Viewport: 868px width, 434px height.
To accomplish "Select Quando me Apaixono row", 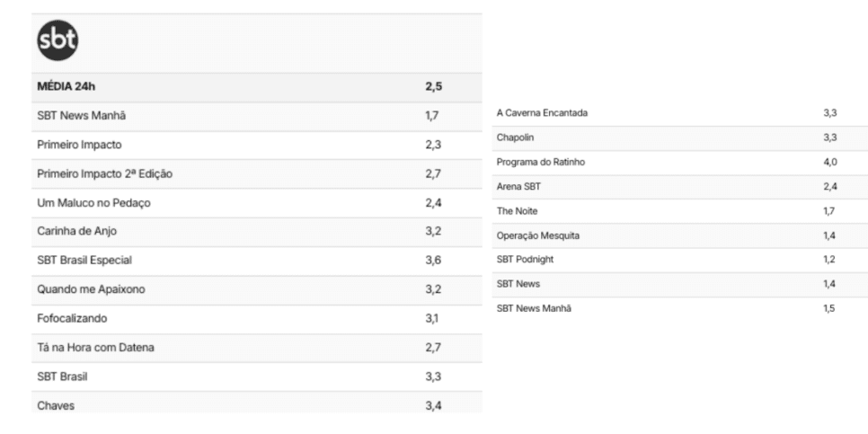I will point(257,290).
